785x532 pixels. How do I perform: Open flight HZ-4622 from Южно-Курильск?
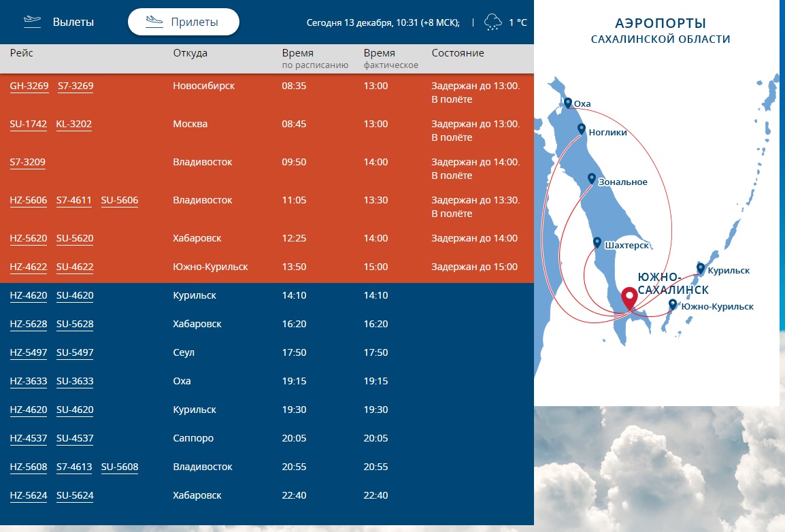point(29,267)
